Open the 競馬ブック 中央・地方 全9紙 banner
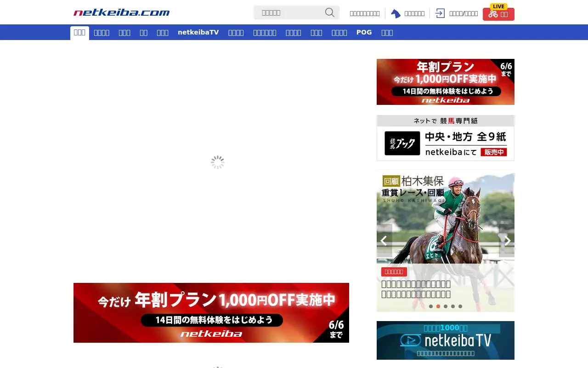The height and width of the screenshot is (368, 588). [x=446, y=138]
